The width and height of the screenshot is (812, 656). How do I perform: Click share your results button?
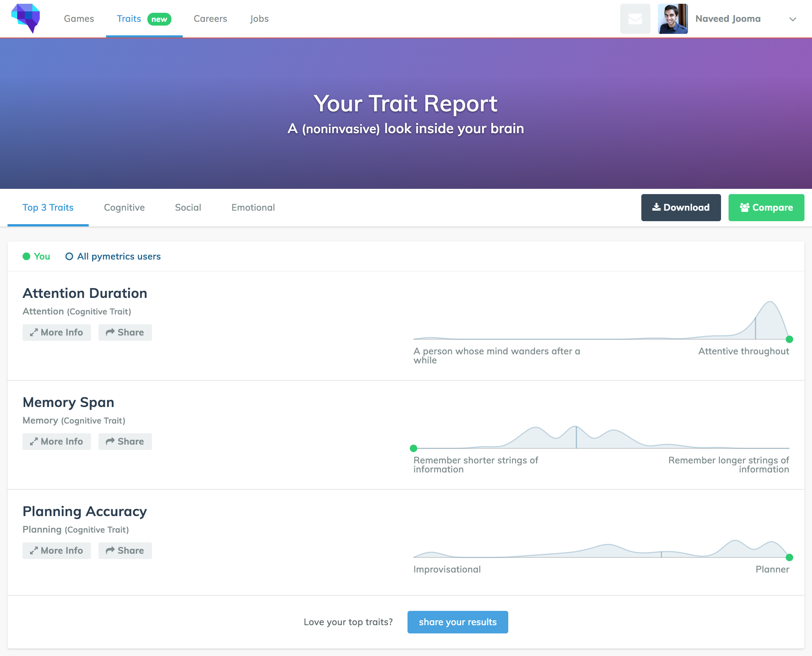click(458, 622)
